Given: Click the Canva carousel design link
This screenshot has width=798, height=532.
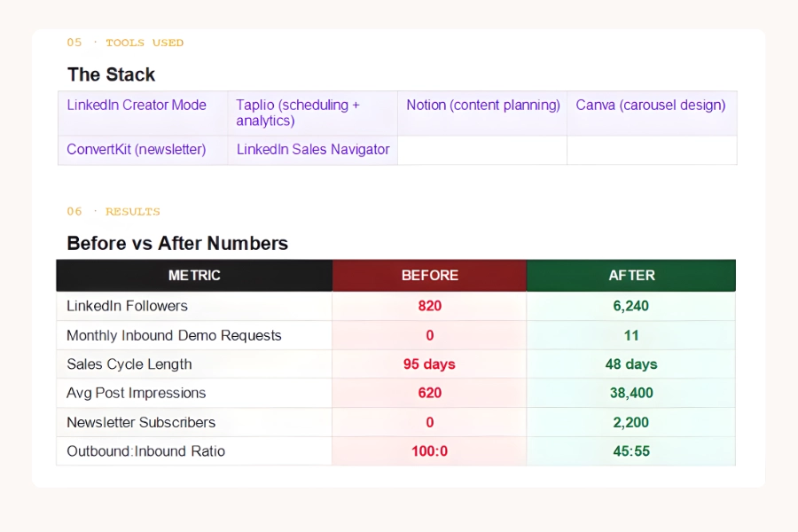Looking at the screenshot, I should point(650,105).
